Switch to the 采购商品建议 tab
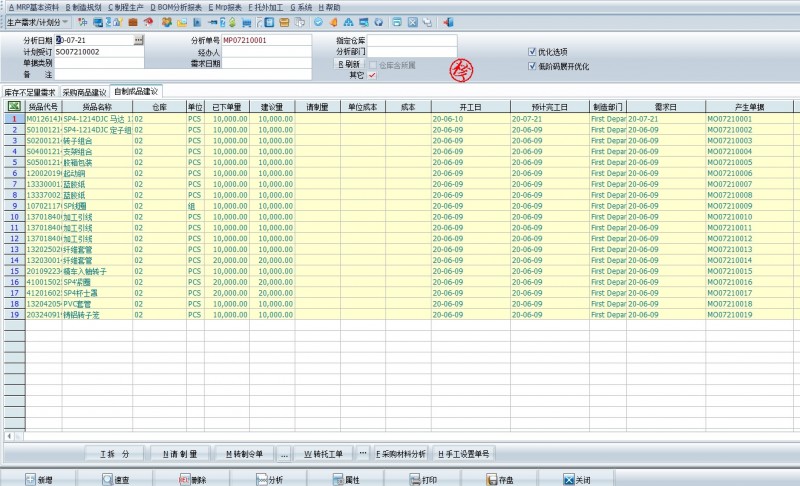 point(84,91)
